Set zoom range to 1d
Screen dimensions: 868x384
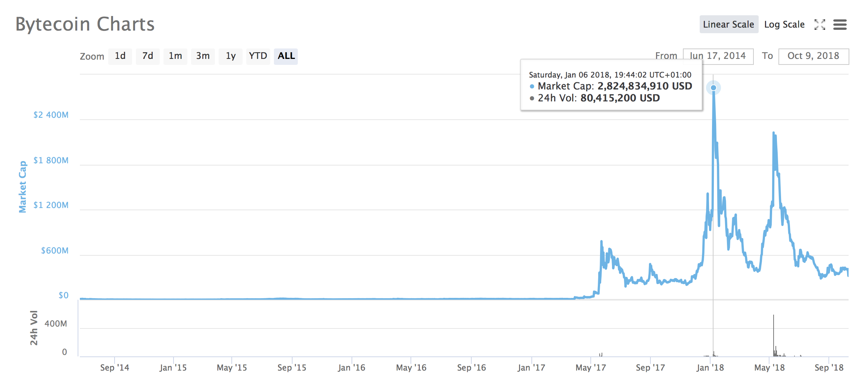point(120,56)
